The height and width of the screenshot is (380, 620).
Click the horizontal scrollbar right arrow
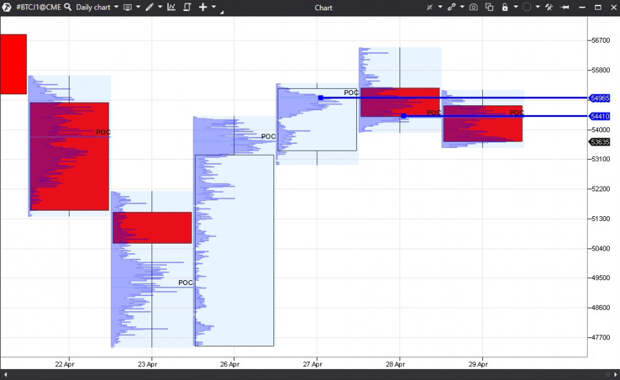615,374
